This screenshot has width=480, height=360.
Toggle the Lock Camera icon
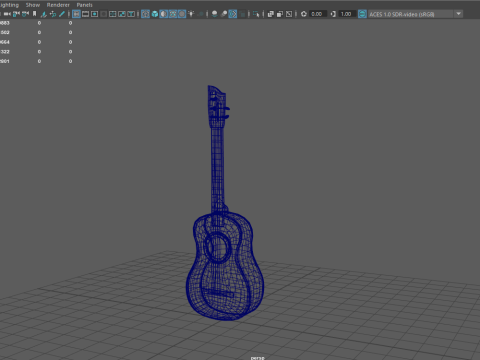tap(16, 14)
